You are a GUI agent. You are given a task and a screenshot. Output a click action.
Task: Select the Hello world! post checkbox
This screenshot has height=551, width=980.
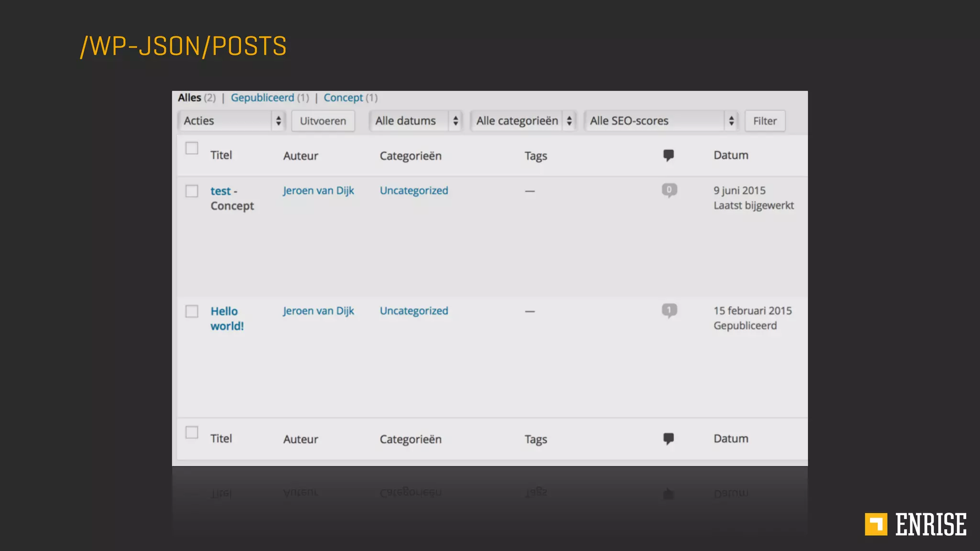tap(192, 311)
